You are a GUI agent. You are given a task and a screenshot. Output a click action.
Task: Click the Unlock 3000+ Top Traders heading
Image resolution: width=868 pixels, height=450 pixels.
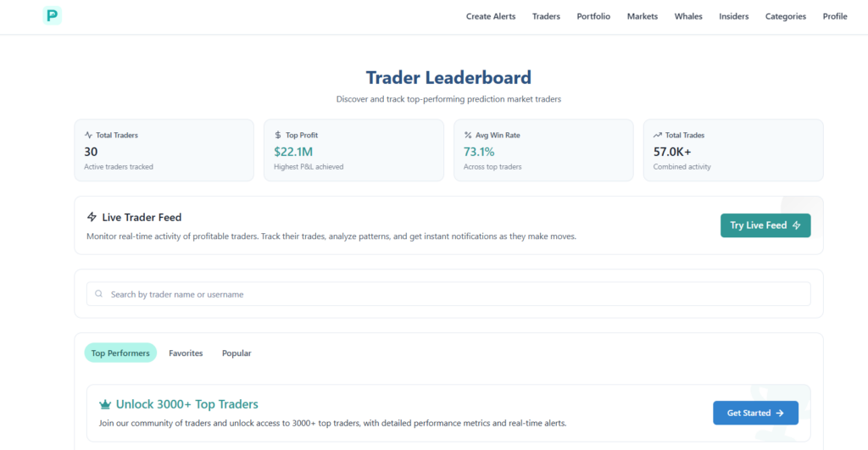tap(187, 404)
